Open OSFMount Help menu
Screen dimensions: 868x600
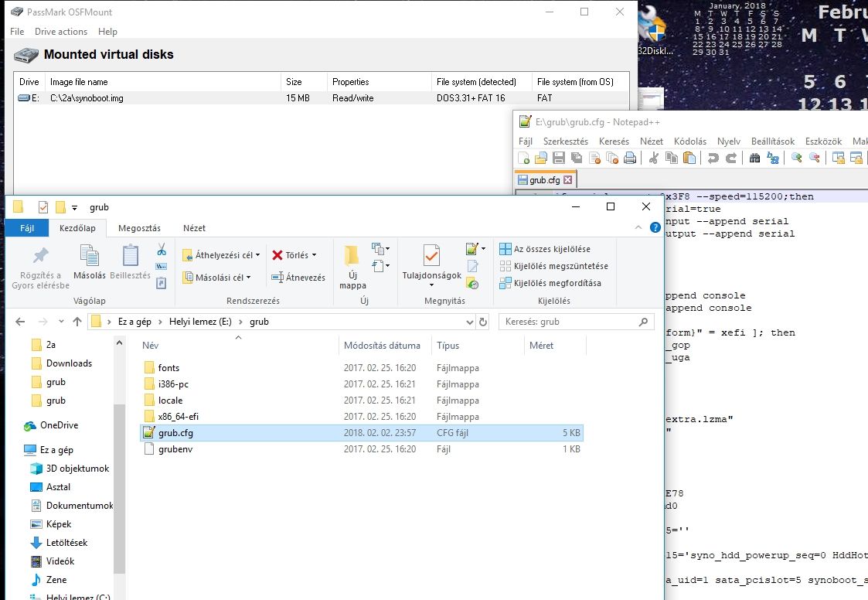(107, 32)
